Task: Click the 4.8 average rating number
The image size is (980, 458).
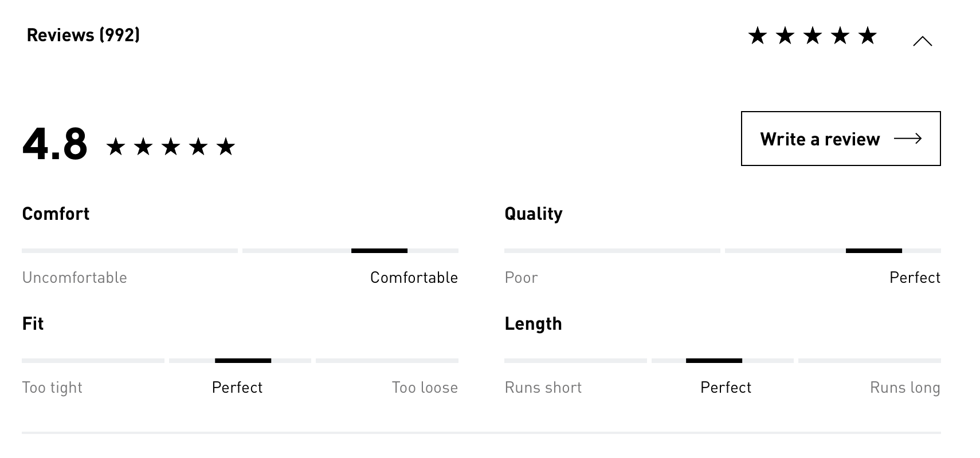Action: (55, 144)
